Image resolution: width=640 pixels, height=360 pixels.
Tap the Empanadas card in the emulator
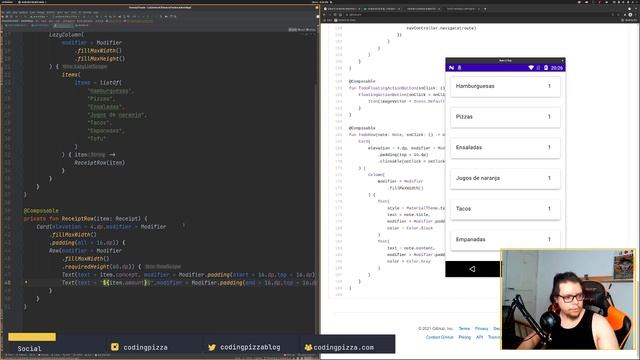(505, 239)
